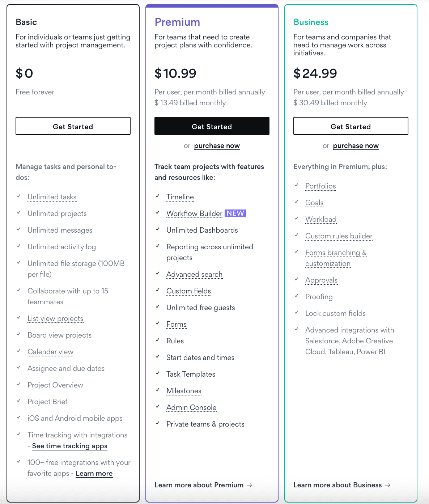This screenshot has width=429, height=504.
Task: Click the Timeline feature link
Action: tap(180, 197)
